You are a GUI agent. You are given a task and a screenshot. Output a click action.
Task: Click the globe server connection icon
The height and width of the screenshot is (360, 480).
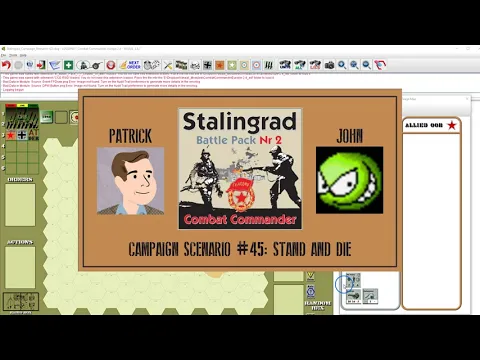click(x=30, y=65)
